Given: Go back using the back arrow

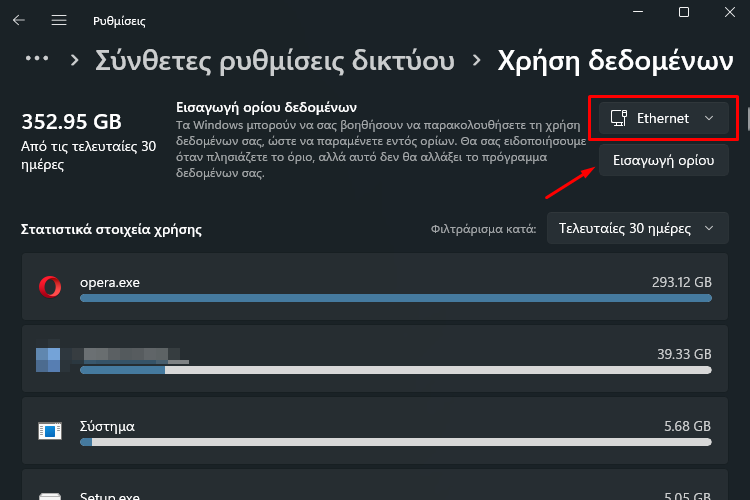Looking at the screenshot, I should click(x=19, y=20).
